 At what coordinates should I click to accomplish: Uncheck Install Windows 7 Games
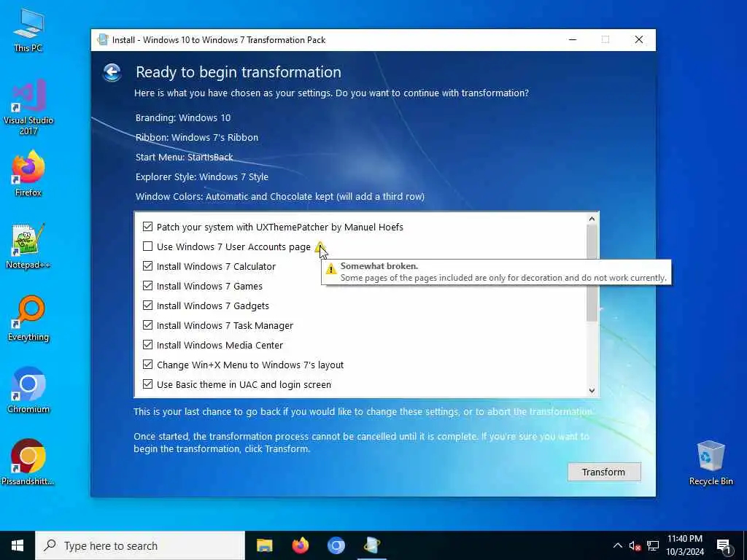point(147,286)
